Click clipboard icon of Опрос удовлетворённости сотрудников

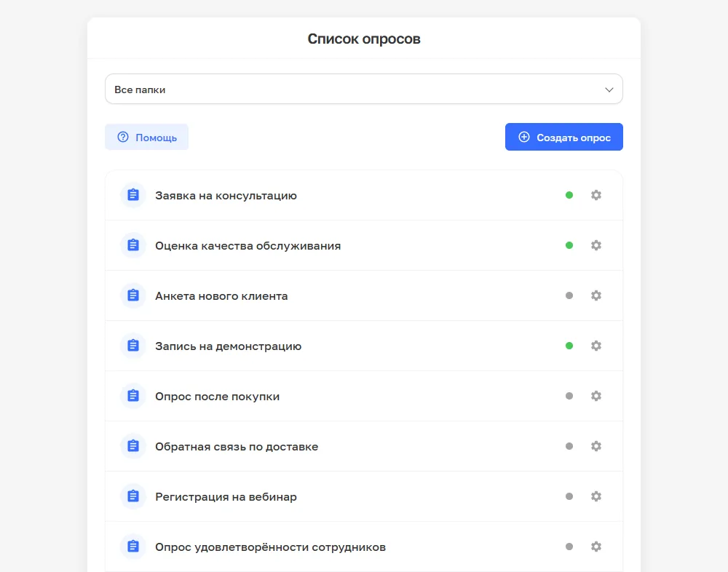(x=133, y=547)
